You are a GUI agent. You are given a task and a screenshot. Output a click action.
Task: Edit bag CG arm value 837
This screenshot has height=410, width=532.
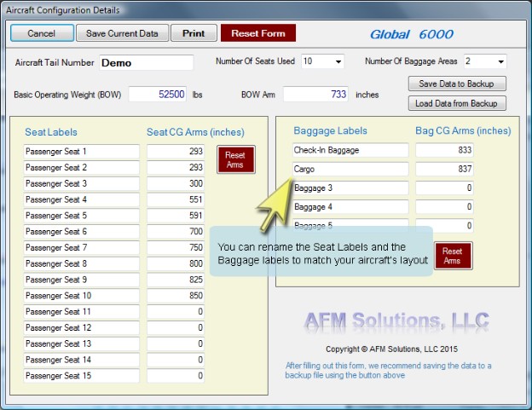pyautogui.click(x=444, y=170)
